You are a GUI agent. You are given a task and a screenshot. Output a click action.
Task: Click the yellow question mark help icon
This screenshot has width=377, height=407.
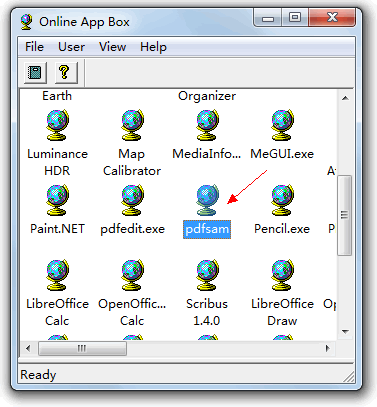pos(66,72)
